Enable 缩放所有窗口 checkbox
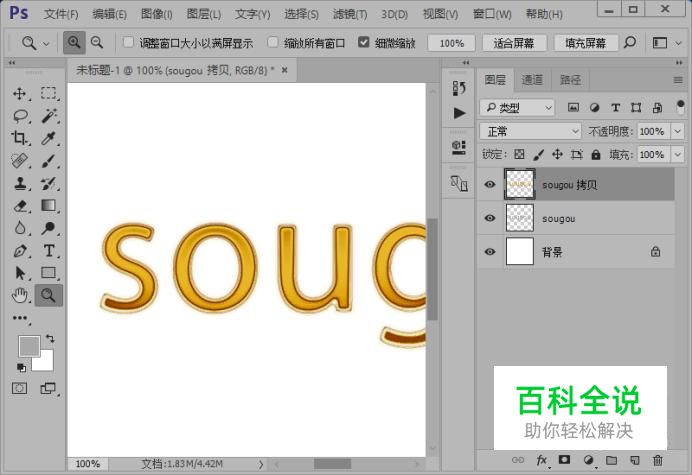This screenshot has height=475, width=692. pyautogui.click(x=273, y=42)
